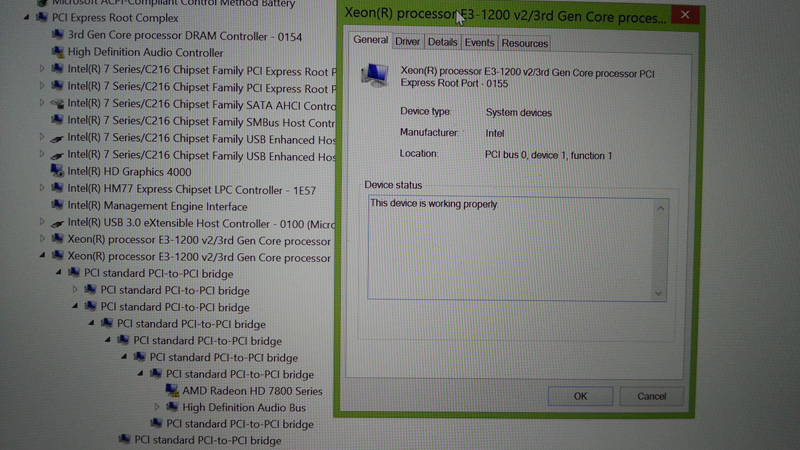Click the SMBus Host Controller device icon
The image size is (800, 450).
tap(58, 120)
